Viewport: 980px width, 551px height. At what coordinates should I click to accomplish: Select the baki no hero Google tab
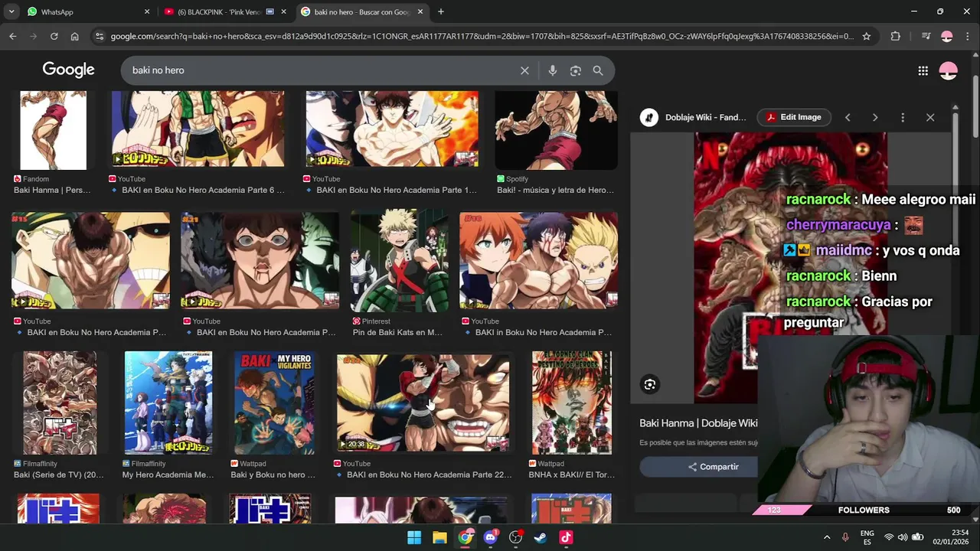point(363,11)
